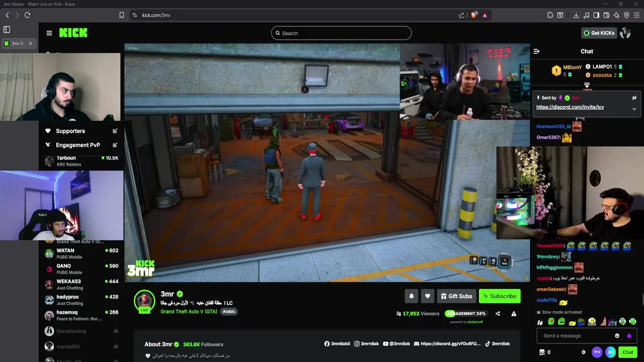This screenshot has width=644, height=362.
Task: Open hadyproo channel in sidebar
Action: (81, 300)
